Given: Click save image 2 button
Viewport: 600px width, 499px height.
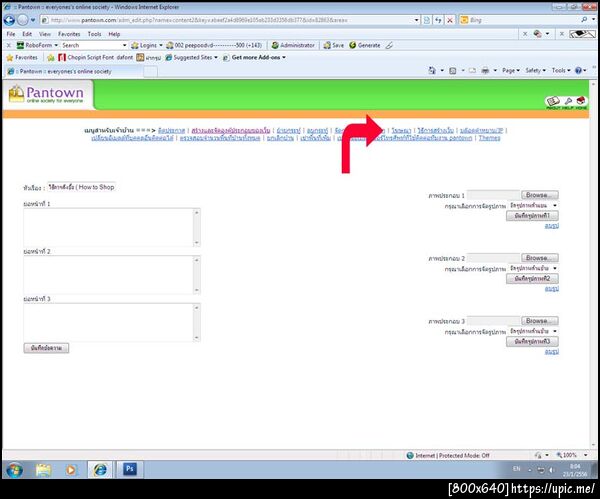Looking at the screenshot, I should 532,279.
